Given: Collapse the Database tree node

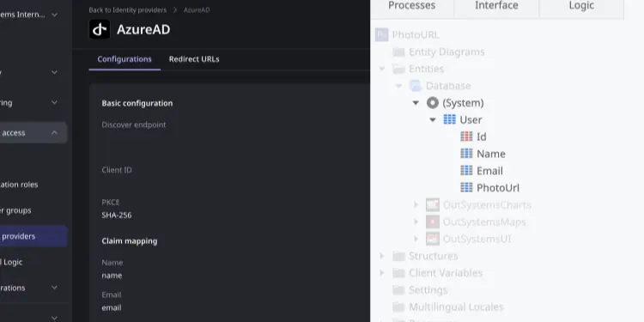Looking at the screenshot, I should [x=398, y=86].
